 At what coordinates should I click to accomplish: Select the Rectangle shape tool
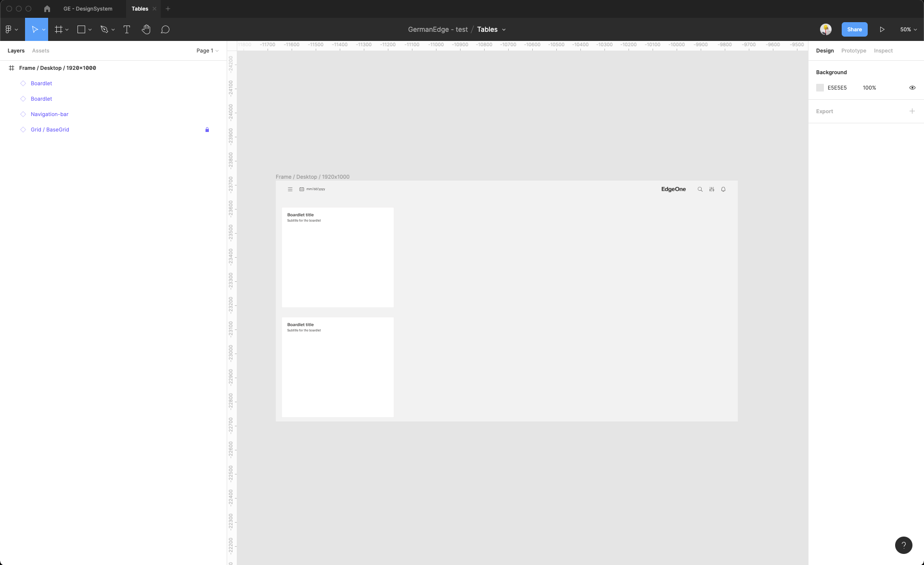81,29
